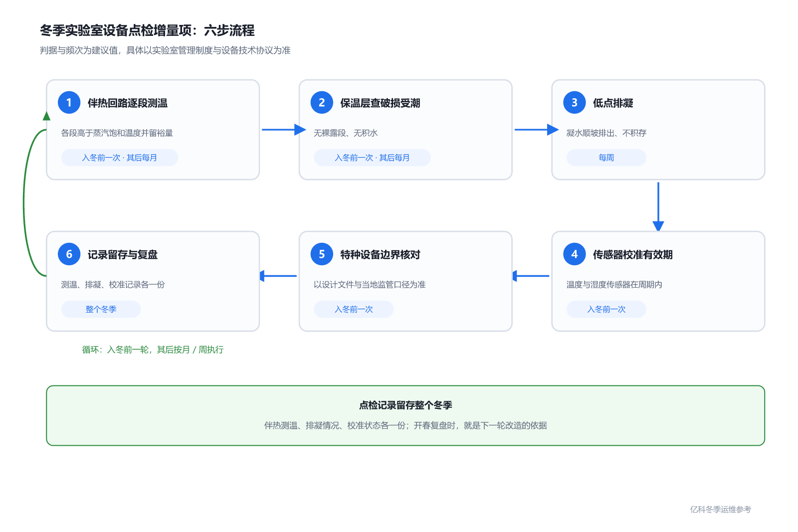Click the green box sentence beginning 伴热测温、排凝情况

coord(405,426)
